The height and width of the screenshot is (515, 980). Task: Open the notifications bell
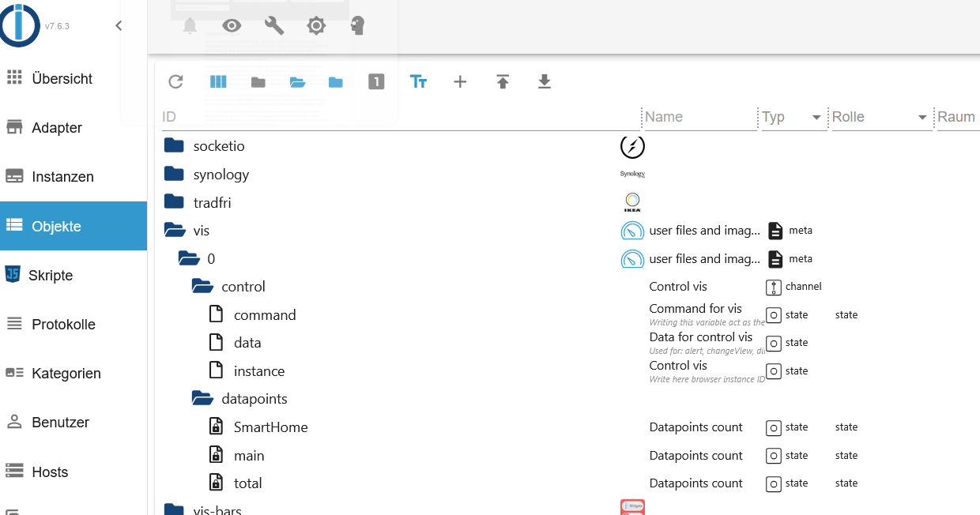pos(190,26)
